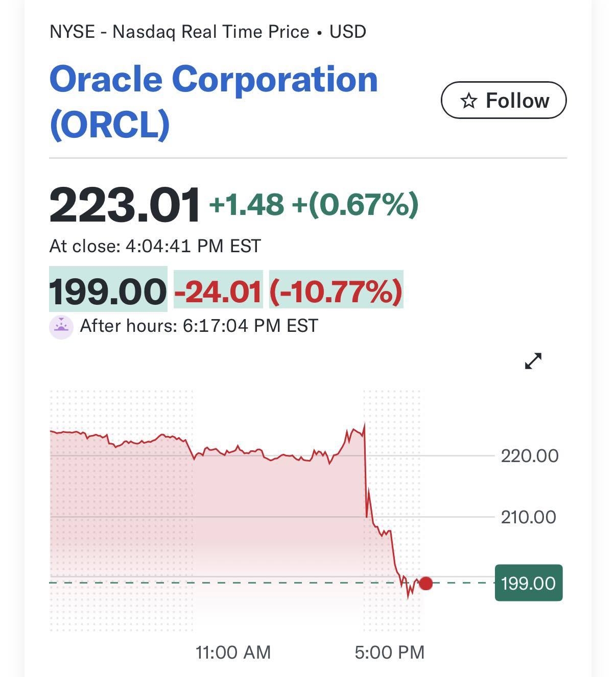The height and width of the screenshot is (677, 616).
Task: Click the 11:00 AM time axis label
Action: click(233, 652)
